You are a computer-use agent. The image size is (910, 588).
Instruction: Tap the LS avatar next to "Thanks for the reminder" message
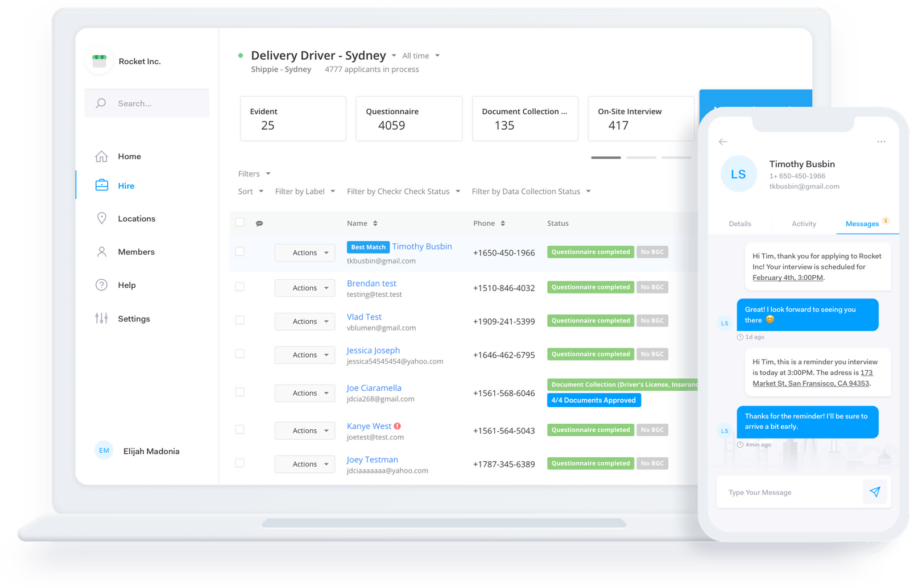click(725, 430)
